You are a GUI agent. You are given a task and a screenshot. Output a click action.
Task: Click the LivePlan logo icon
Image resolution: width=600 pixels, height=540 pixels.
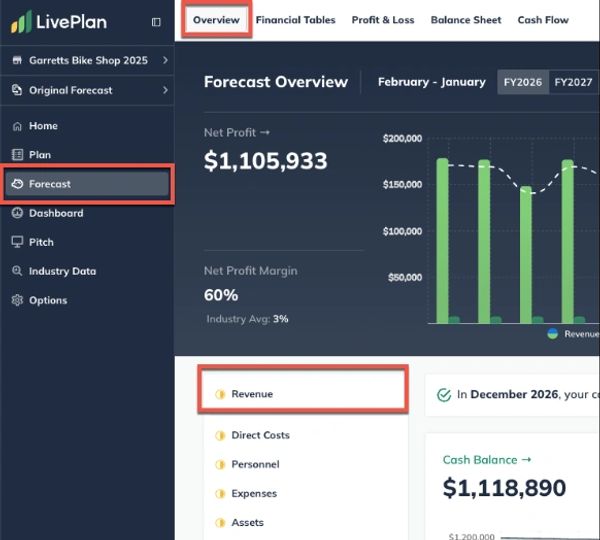pyautogui.click(x=19, y=22)
